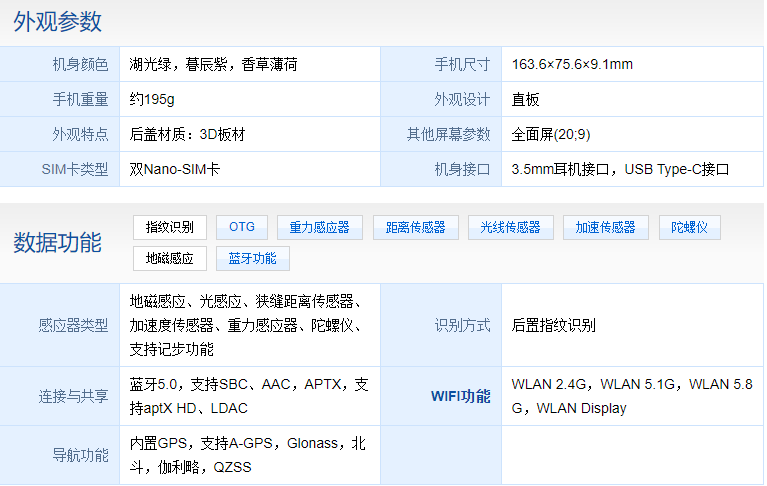
Task: Click the 外观参数 section heading
Action: tap(58, 22)
